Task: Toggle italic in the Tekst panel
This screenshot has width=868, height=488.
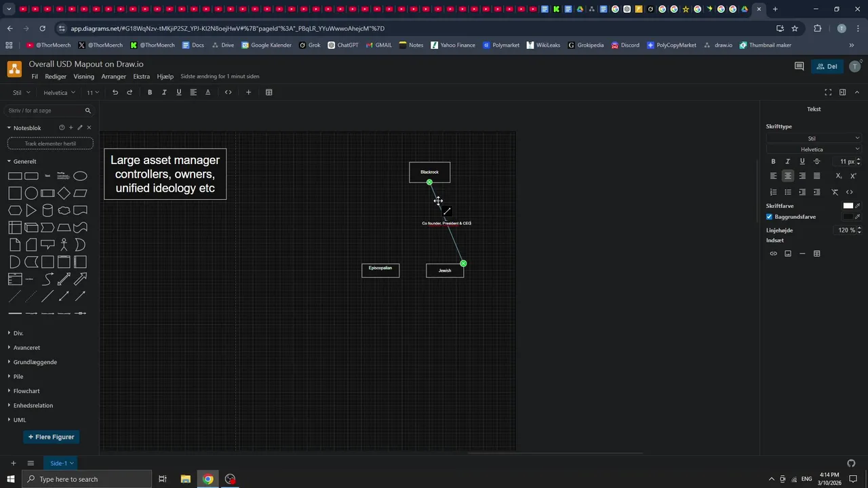Action: (x=787, y=161)
